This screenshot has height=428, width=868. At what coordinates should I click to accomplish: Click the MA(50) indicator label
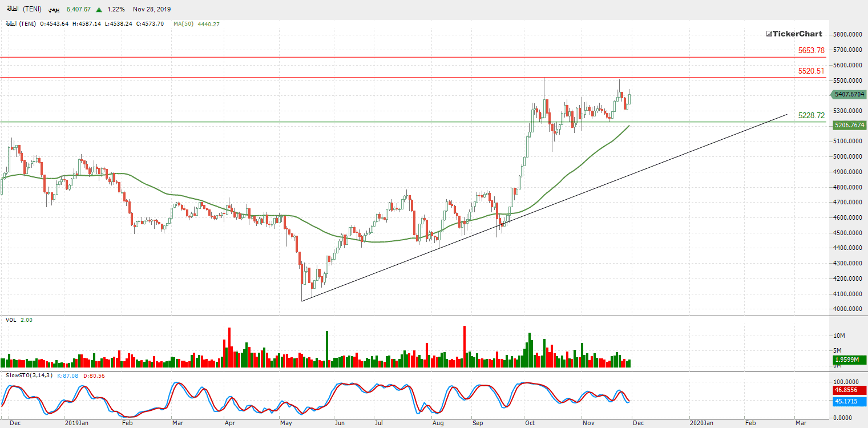(x=184, y=24)
